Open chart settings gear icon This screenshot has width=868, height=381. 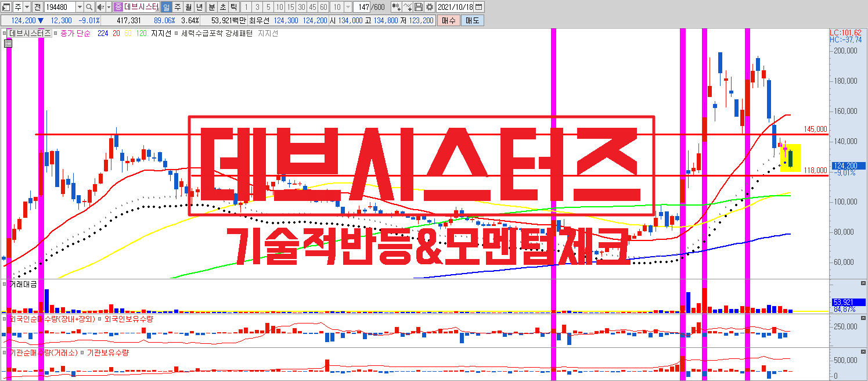430,7
